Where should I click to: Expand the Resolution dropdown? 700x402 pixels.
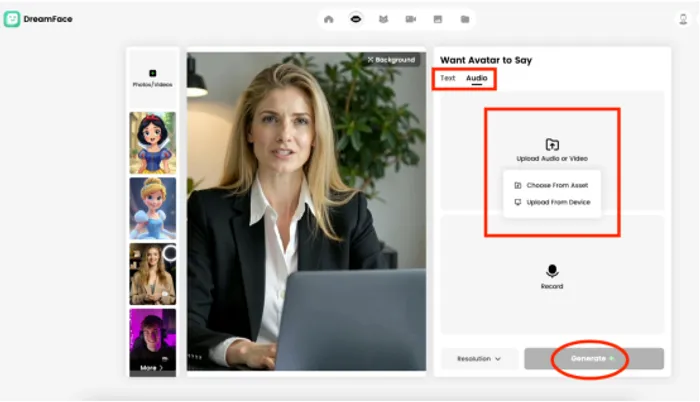[x=479, y=358]
